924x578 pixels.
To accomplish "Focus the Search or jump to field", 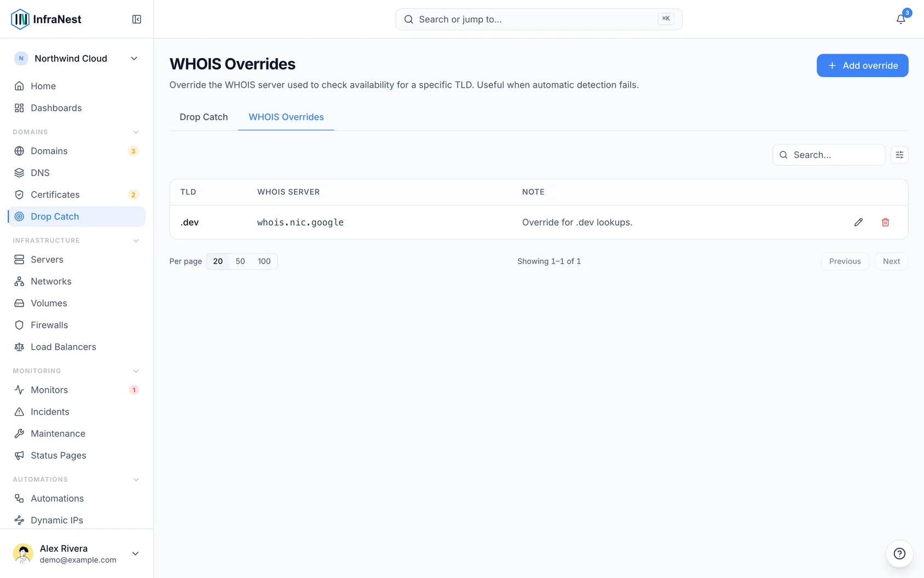I will (x=539, y=19).
